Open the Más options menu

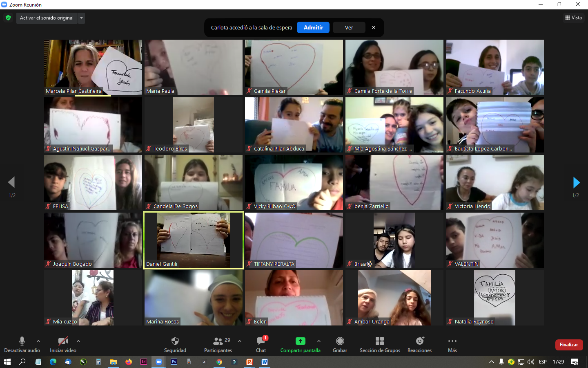pos(452,344)
